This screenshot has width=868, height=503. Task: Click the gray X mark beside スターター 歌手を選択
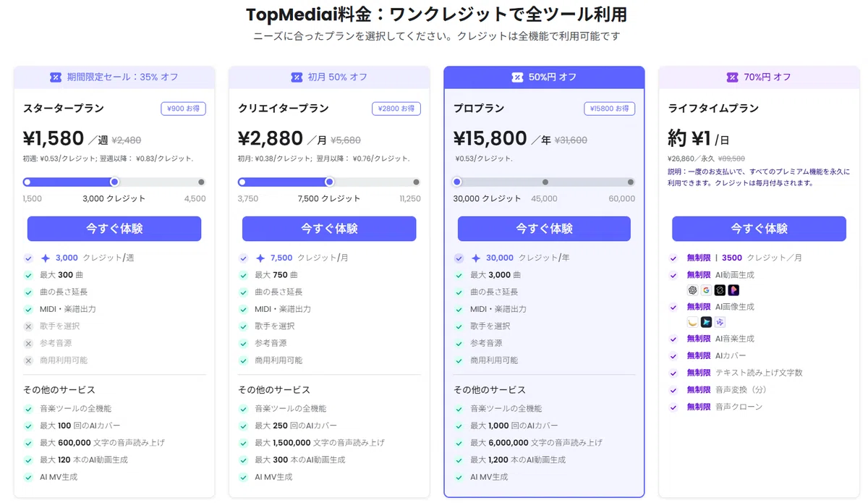click(28, 326)
